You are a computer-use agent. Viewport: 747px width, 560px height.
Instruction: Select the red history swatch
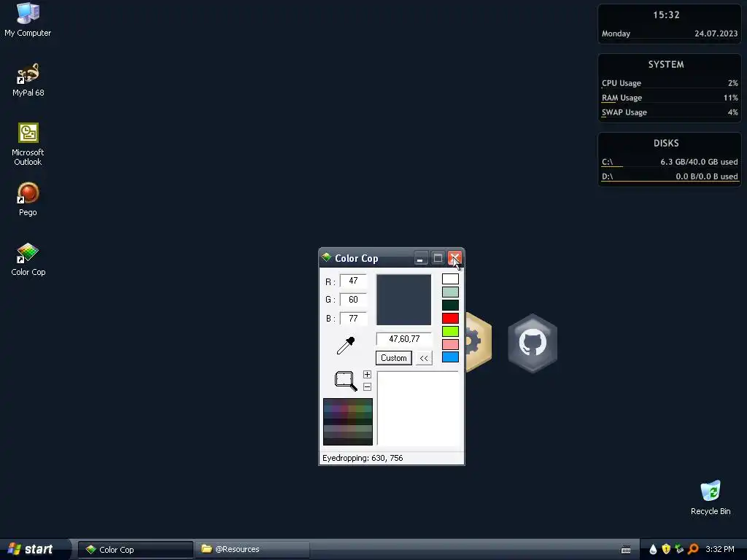450,318
